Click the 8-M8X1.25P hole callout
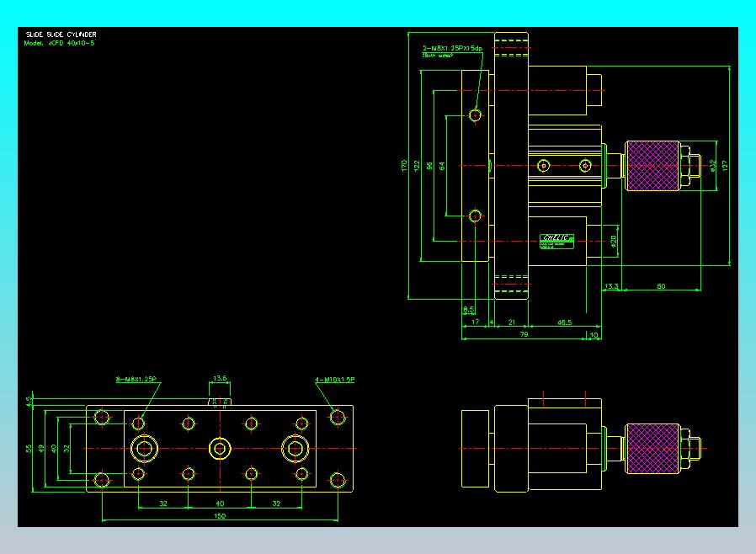This screenshot has height=554, width=756. click(x=136, y=379)
